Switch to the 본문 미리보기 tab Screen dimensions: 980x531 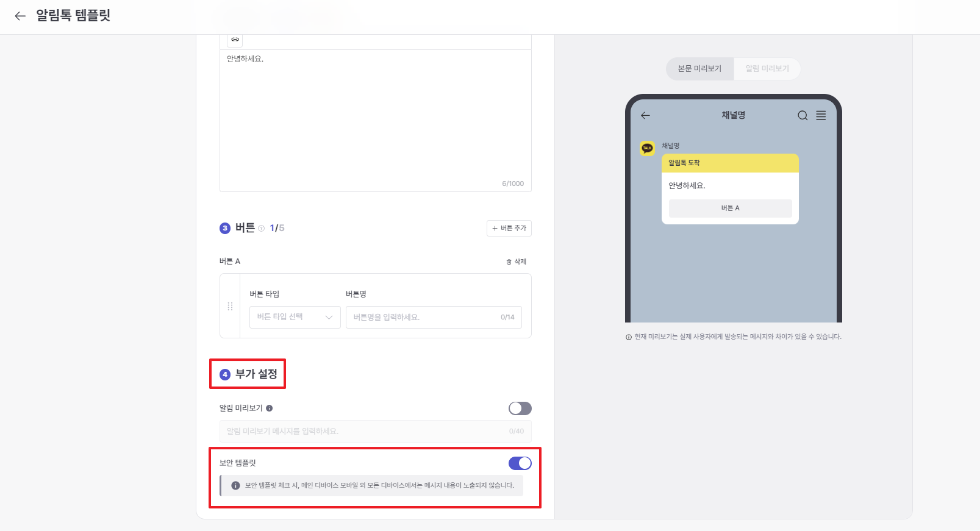[699, 69]
